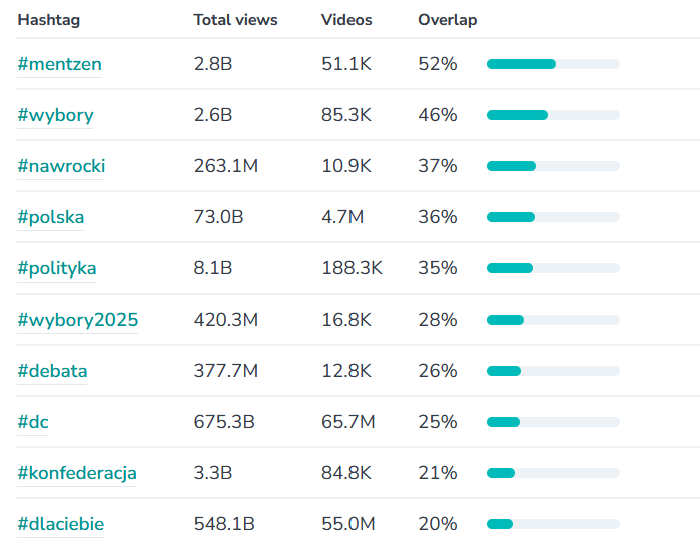Open the #wybory hashtag link

[x=56, y=115]
